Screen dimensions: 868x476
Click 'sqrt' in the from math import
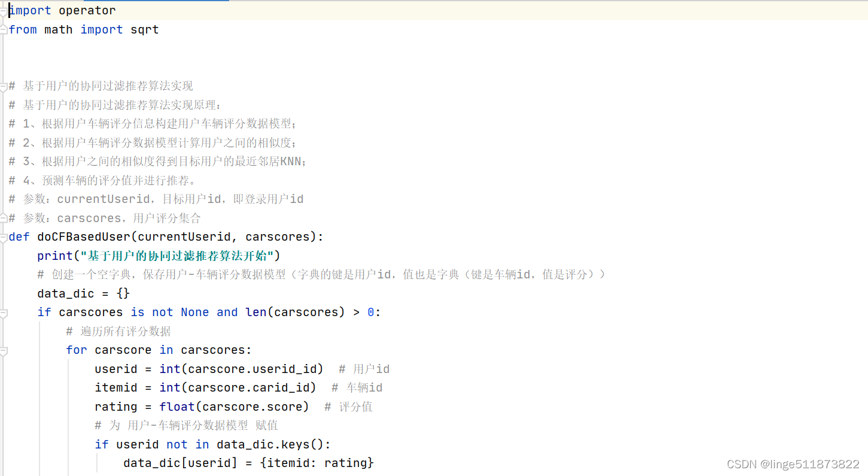tap(145, 30)
